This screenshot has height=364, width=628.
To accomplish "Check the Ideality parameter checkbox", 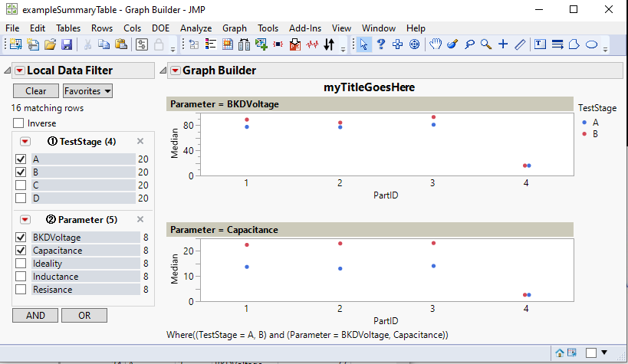I will (21, 264).
